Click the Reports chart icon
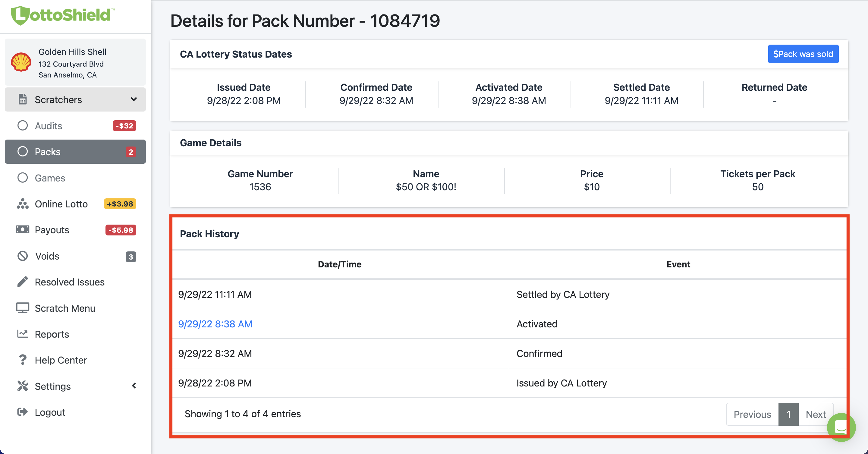This screenshot has height=454, width=868. click(23, 334)
